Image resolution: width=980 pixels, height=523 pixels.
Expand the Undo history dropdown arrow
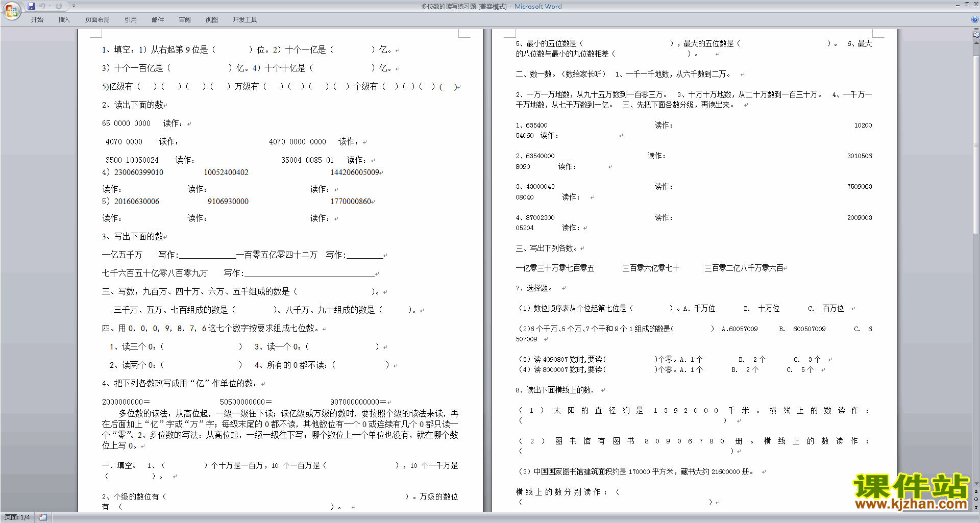(x=50, y=6)
